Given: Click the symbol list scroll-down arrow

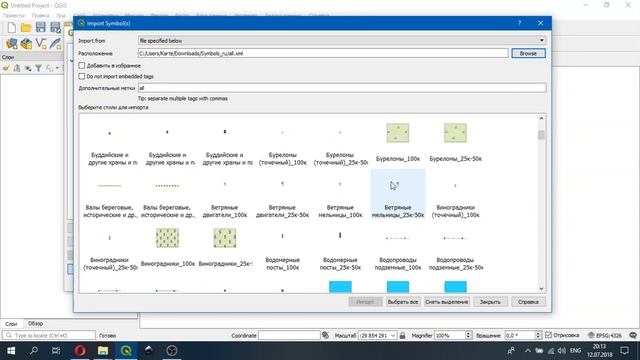Looking at the screenshot, I should [x=541, y=289].
